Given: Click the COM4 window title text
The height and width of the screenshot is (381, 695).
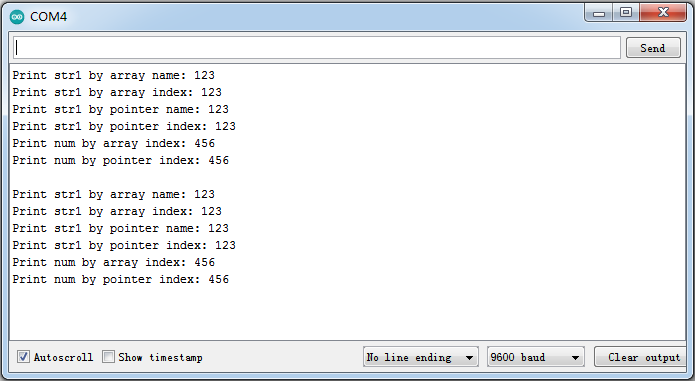Looking at the screenshot, I should pyautogui.click(x=48, y=17).
